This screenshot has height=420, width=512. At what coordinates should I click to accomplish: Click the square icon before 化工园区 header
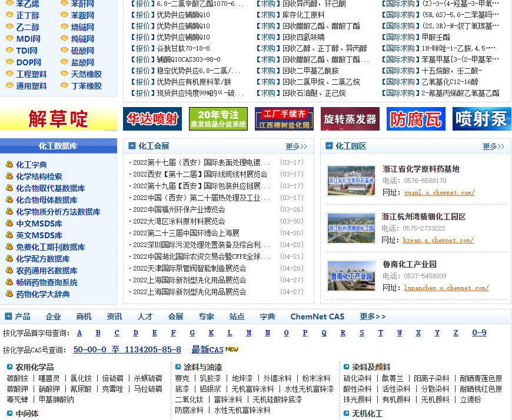point(329,146)
